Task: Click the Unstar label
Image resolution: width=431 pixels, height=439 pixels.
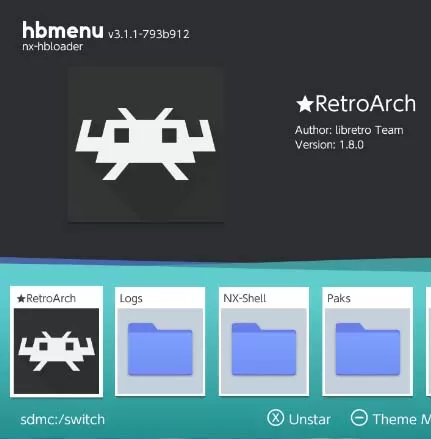Action: click(x=310, y=419)
